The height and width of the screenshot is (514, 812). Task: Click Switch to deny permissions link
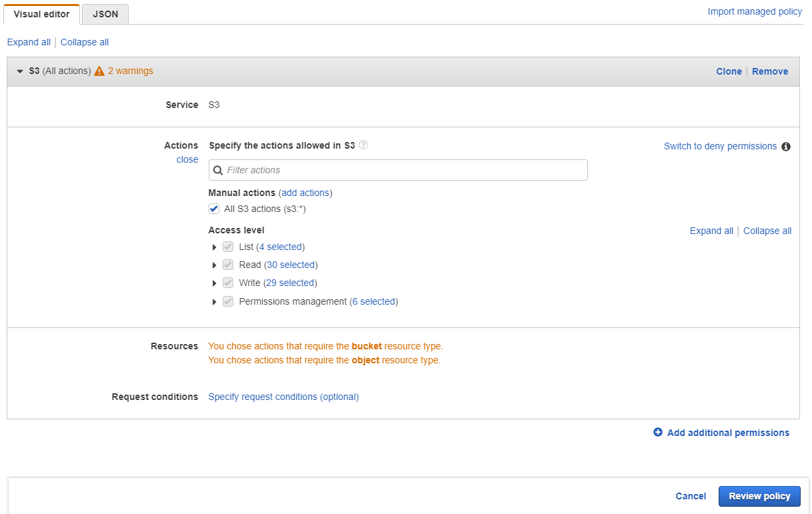point(720,146)
